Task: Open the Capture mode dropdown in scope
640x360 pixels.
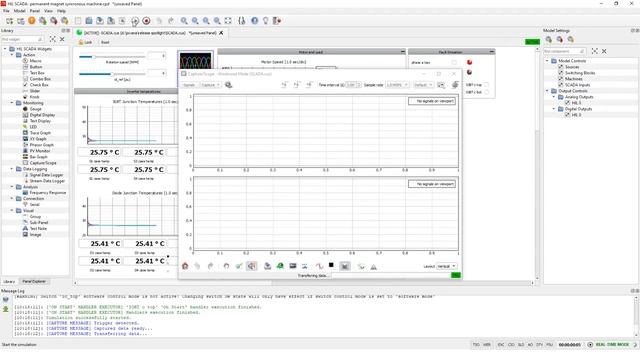Action: [211, 85]
